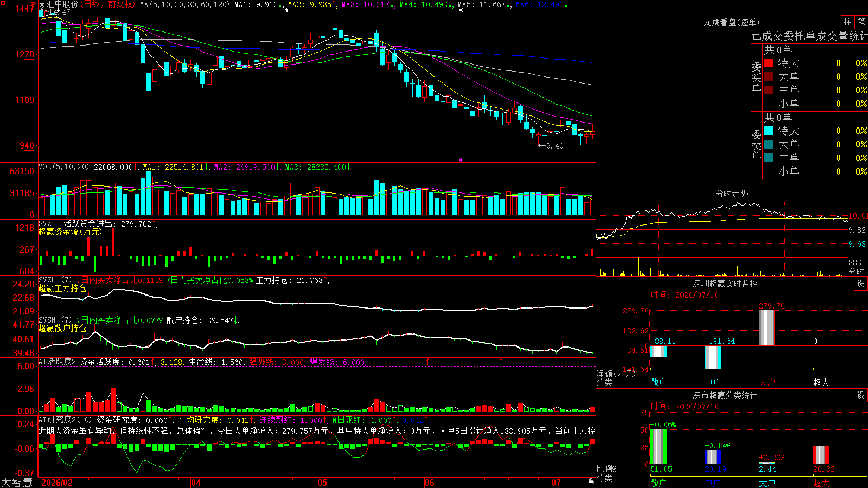This screenshot has width=868, height=488.
Task: Click the 散户 -88.11 bar in 实时监控 chart
Action: [659, 351]
